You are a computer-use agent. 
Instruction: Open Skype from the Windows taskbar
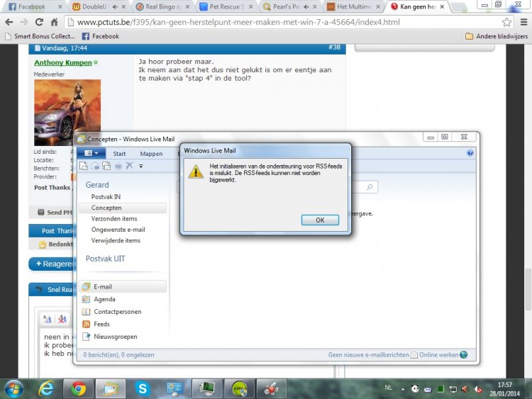pyautogui.click(x=143, y=388)
